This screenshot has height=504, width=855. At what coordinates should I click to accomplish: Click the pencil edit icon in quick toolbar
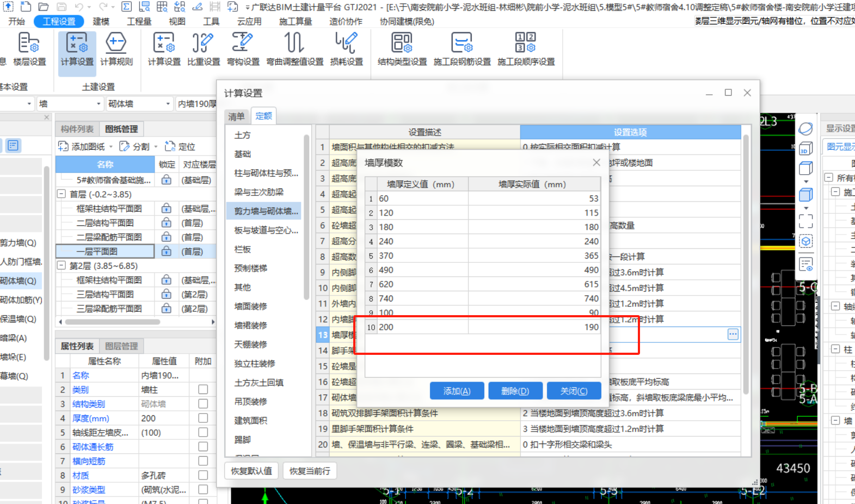pos(198,7)
